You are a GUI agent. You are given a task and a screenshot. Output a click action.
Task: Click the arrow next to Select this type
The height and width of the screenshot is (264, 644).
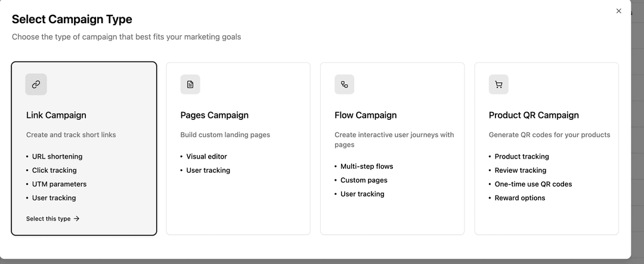[77, 219]
